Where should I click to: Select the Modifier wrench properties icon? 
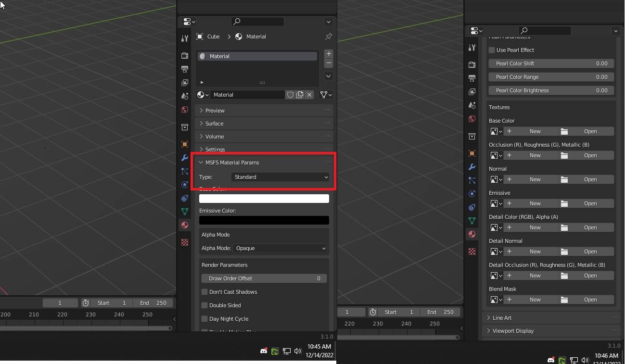[x=185, y=158]
